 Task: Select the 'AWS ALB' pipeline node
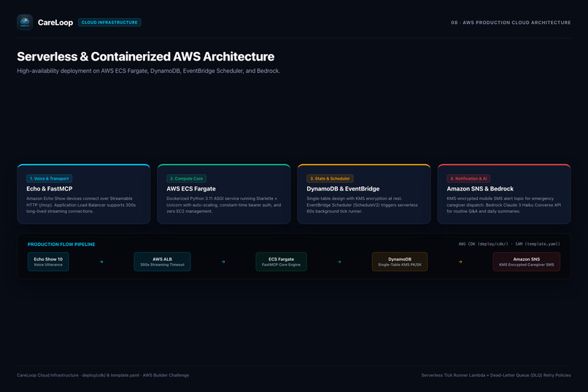[x=163, y=261]
